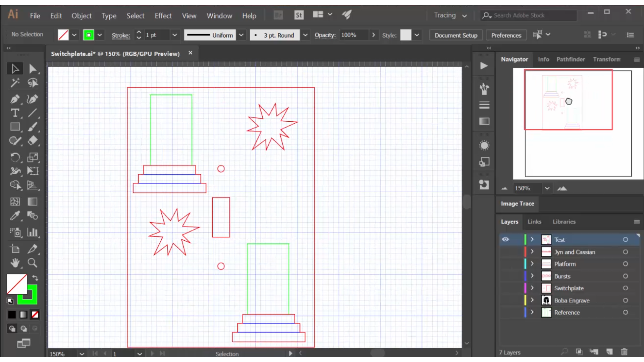This screenshot has height=362, width=644.
Task: Open the Object menu
Action: pyautogui.click(x=81, y=15)
